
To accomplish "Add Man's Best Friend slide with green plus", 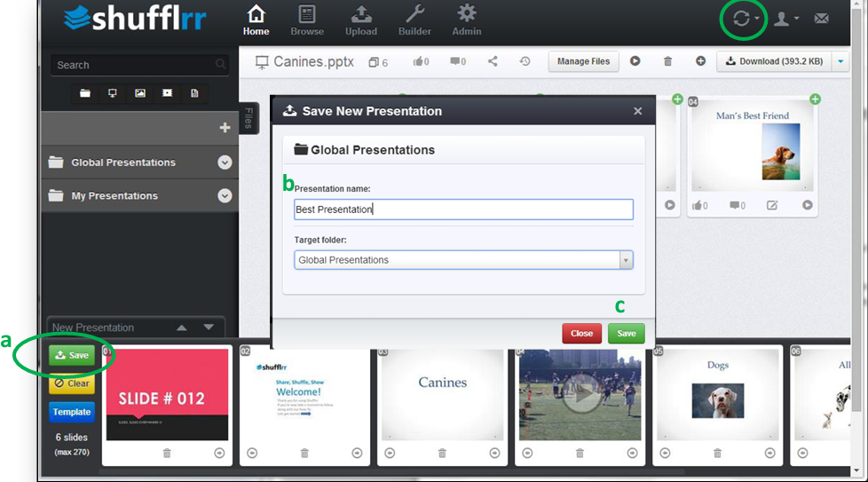I will click(815, 99).
